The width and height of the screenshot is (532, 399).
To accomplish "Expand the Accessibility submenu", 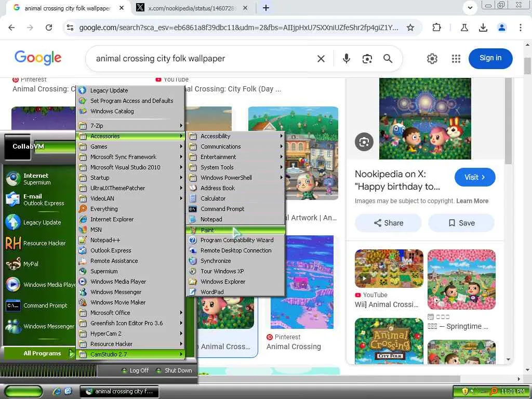I will (235, 136).
